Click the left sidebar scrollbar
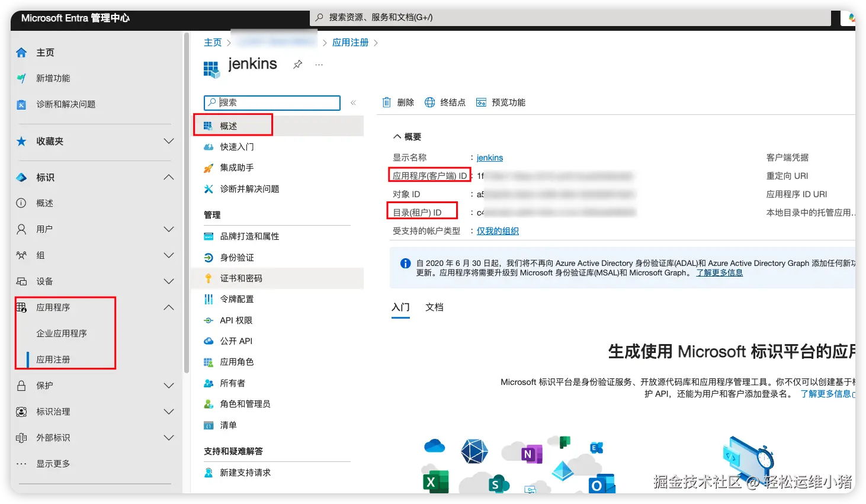The width and height of the screenshot is (866, 504). click(187, 201)
